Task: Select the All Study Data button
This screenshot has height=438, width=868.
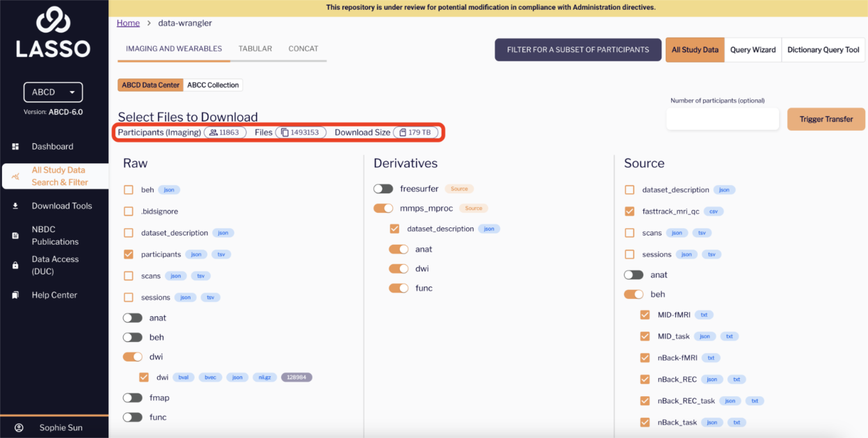Action: pyautogui.click(x=695, y=50)
